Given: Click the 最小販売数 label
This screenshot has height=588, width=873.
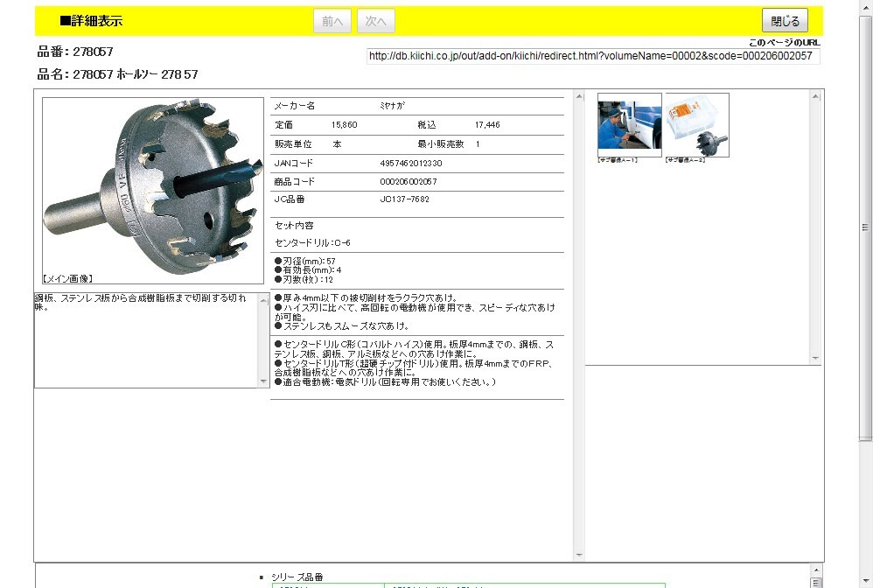Looking at the screenshot, I should (x=440, y=143).
